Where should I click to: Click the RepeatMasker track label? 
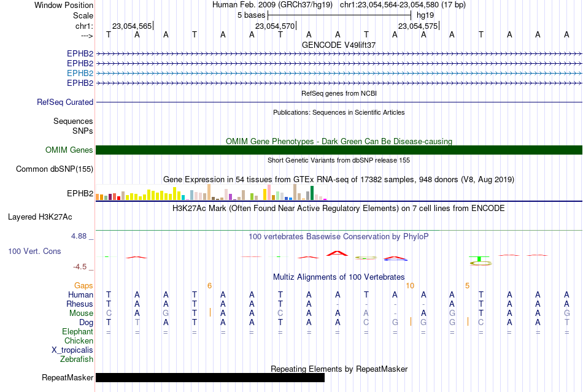pos(68,377)
